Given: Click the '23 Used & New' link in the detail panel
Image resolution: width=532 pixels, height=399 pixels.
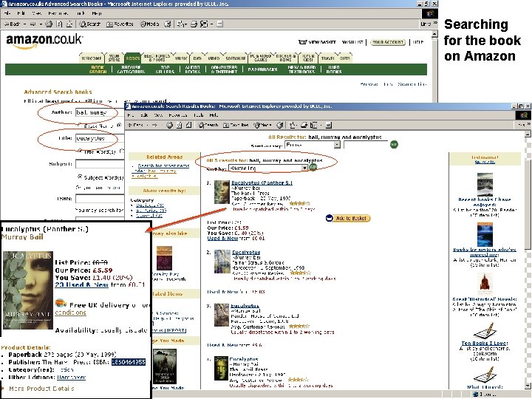Looking at the screenshot, I should (x=81, y=284).
